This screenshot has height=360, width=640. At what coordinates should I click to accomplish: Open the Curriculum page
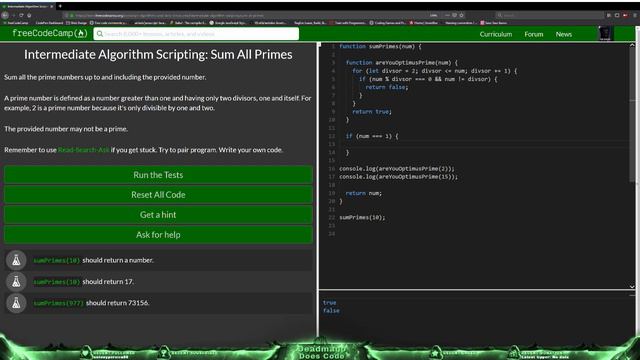pos(496,34)
